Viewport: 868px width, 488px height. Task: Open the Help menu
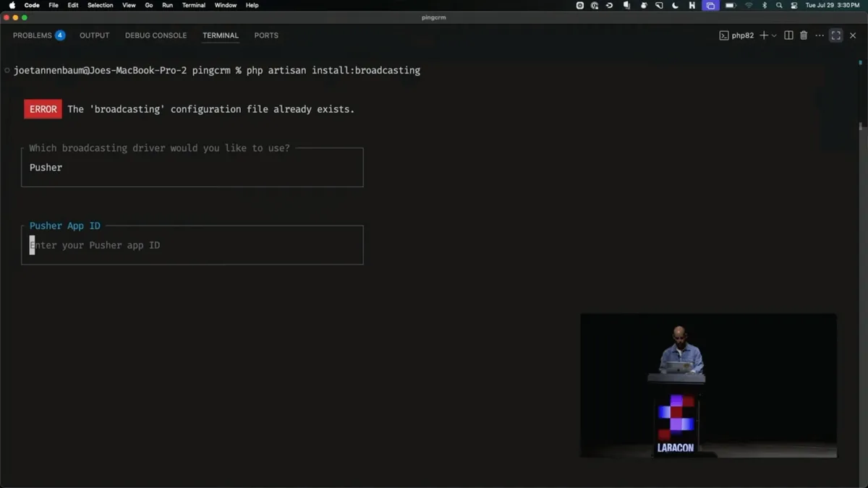click(x=252, y=5)
